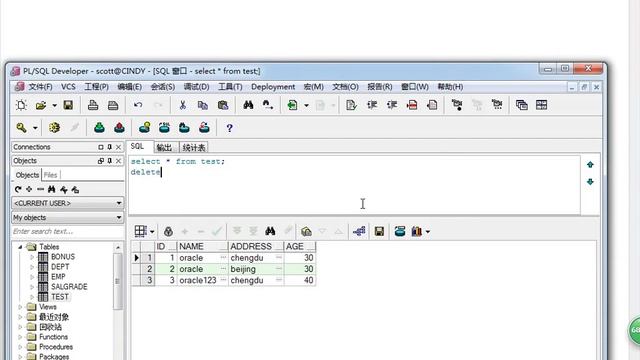Switch to the 输出 tab

(164, 147)
